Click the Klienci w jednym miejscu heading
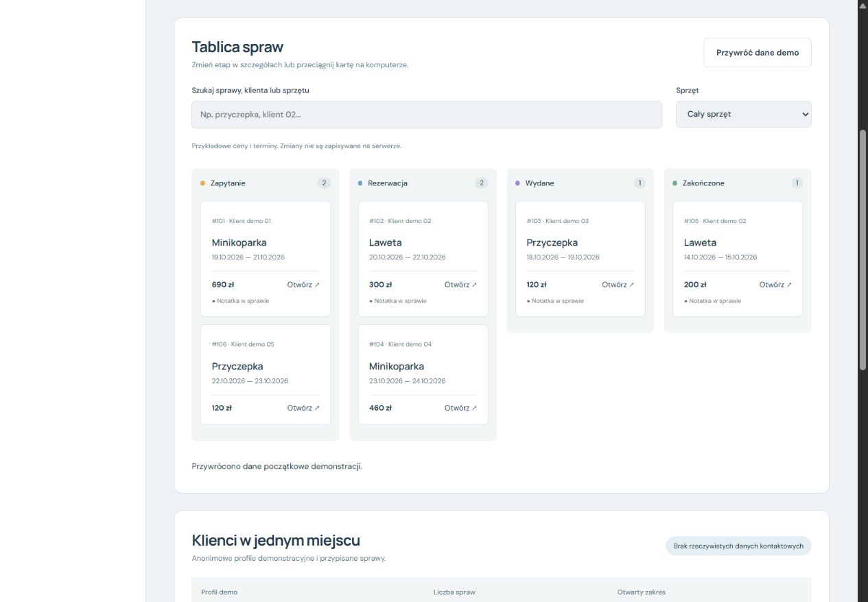Viewport: 868px width, 602px height. pyautogui.click(x=276, y=540)
